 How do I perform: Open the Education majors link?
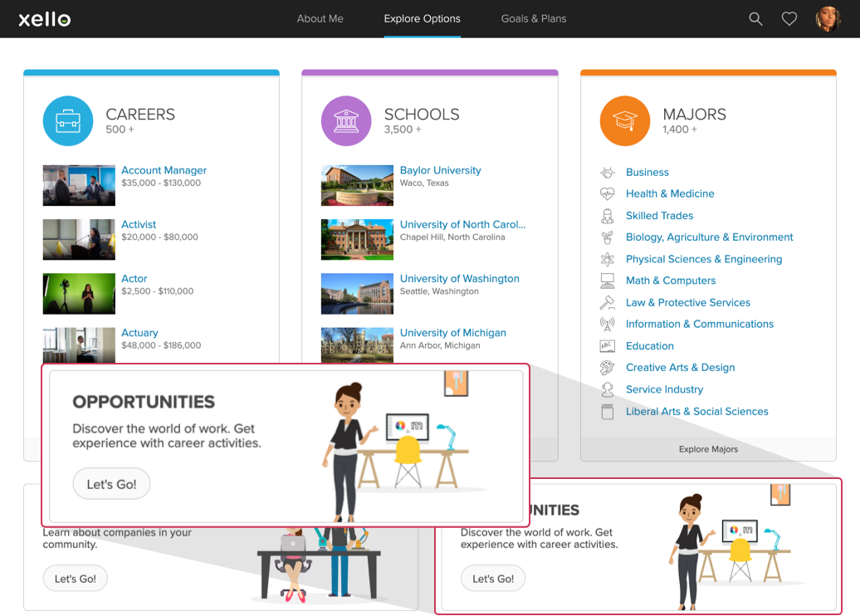pos(650,346)
